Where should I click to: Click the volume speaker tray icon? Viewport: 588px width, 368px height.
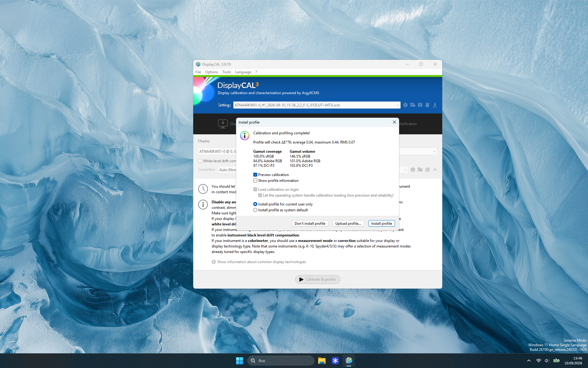[547, 361]
